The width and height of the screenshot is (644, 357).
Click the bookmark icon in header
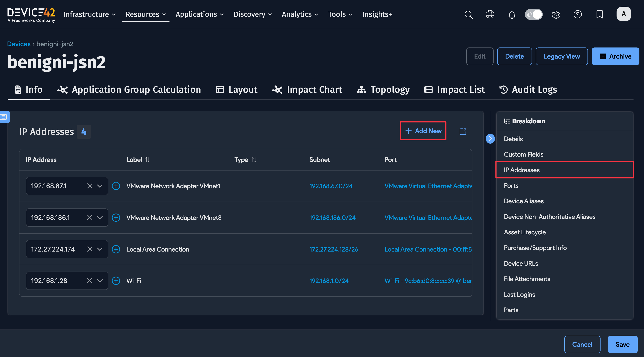click(x=600, y=14)
